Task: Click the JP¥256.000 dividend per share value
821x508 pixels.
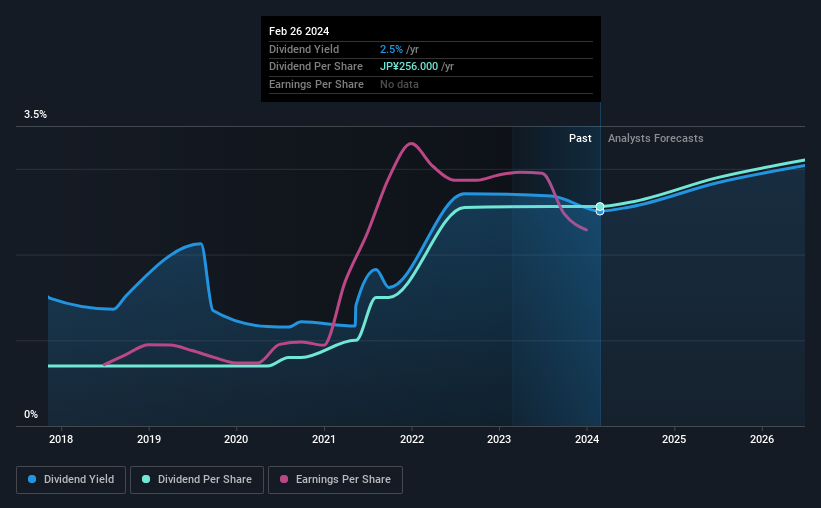Action: click(409, 67)
